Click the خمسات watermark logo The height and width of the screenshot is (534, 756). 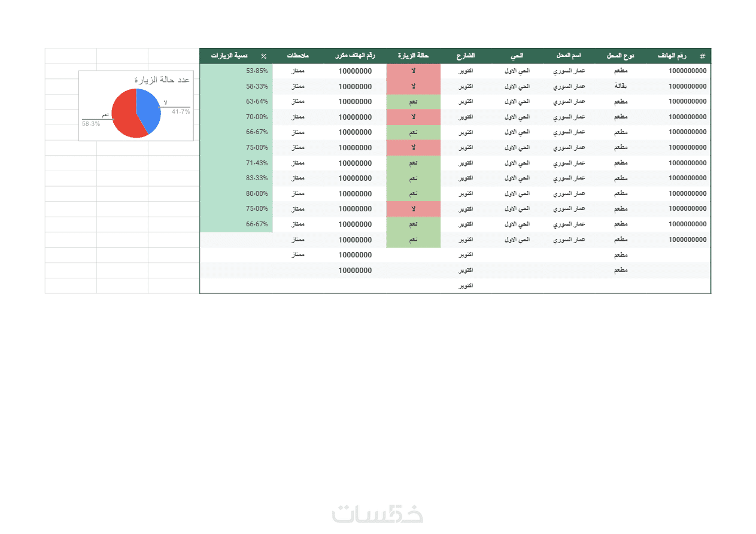point(378,514)
